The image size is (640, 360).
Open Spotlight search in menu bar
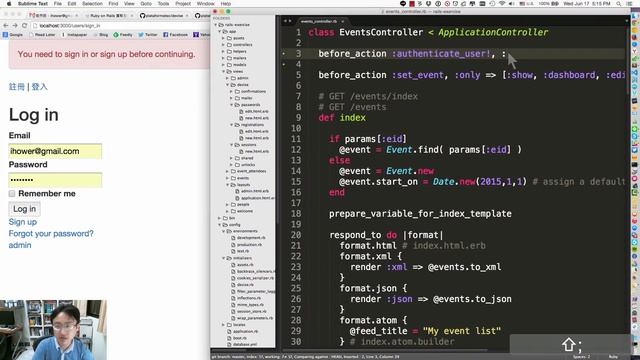point(619,3)
